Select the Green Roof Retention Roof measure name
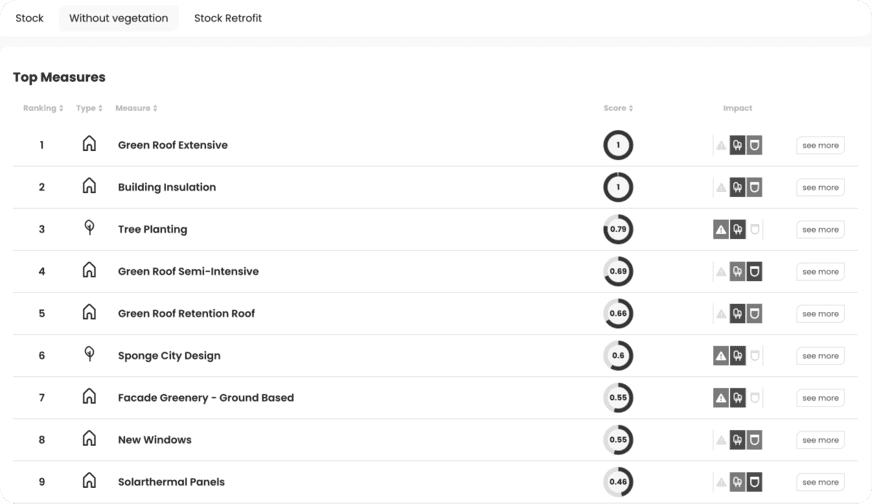Screen dimensions: 872x504 click(186, 313)
